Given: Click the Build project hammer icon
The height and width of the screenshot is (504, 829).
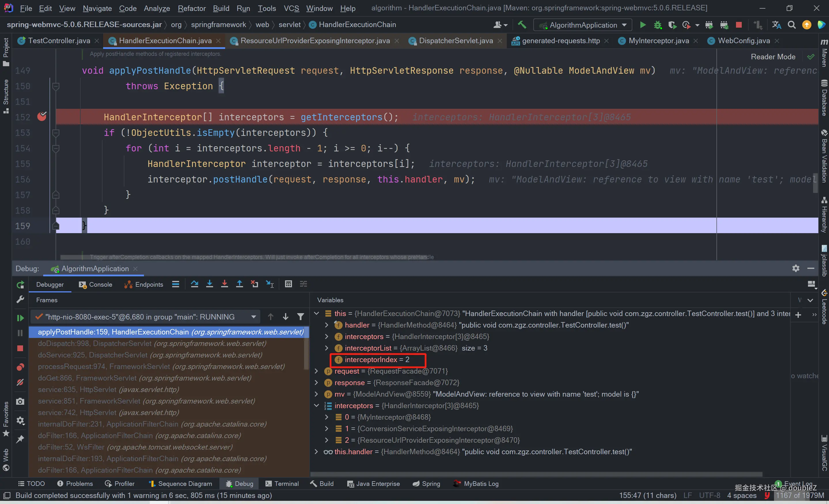Looking at the screenshot, I should pyautogui.click(x=521, y=25).
